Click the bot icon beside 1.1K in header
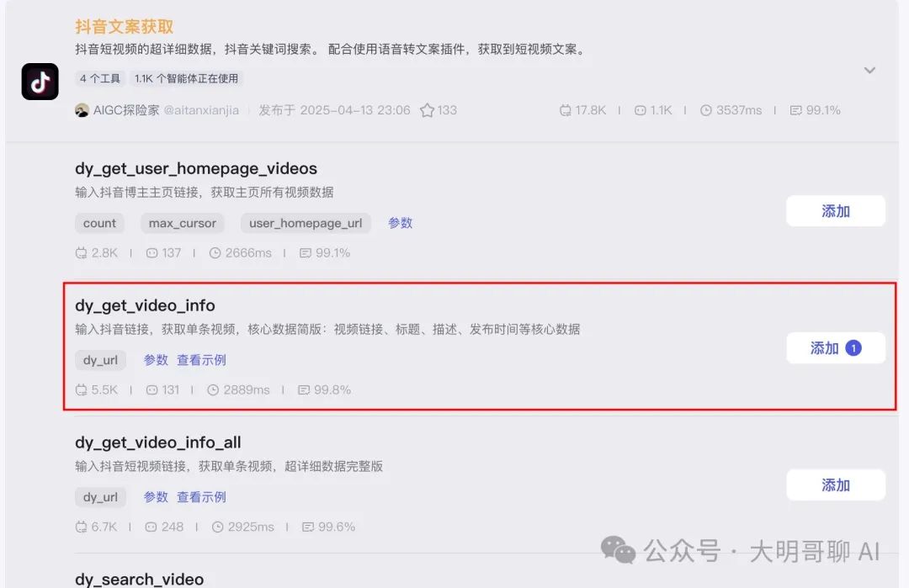 coord(640,110)
